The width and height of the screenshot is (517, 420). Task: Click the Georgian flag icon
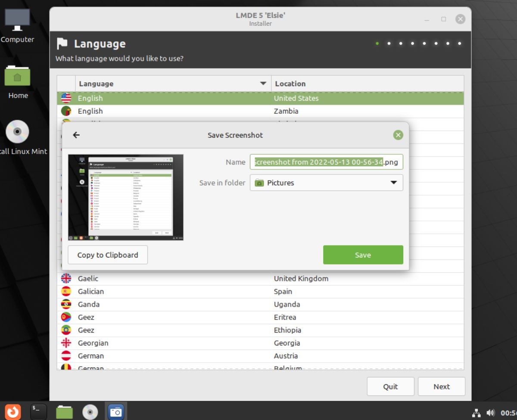pos(66,343)
